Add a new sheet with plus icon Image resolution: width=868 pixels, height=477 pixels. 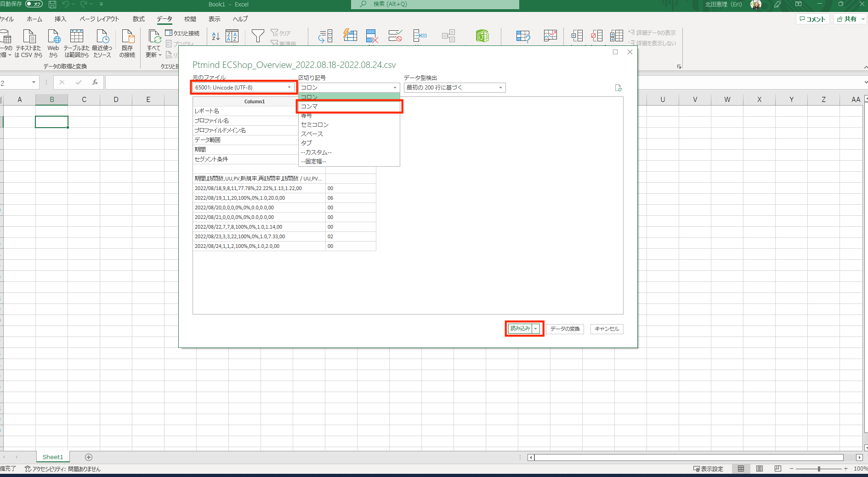point(89,457)
